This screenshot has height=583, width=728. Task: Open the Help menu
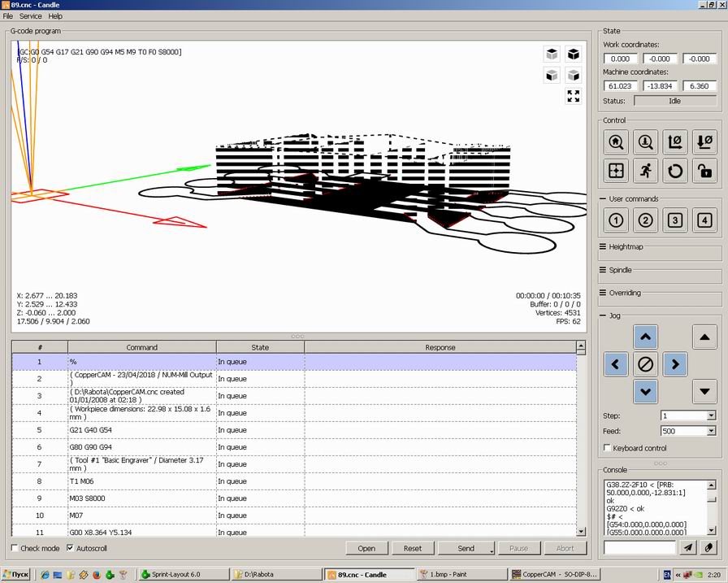(55, 15)
